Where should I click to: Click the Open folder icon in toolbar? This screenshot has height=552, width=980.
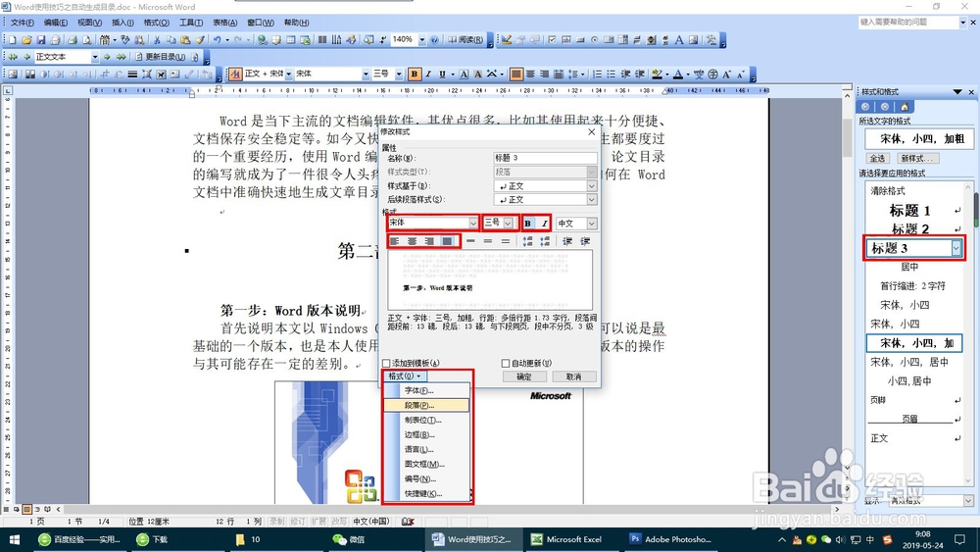[26, 40]
